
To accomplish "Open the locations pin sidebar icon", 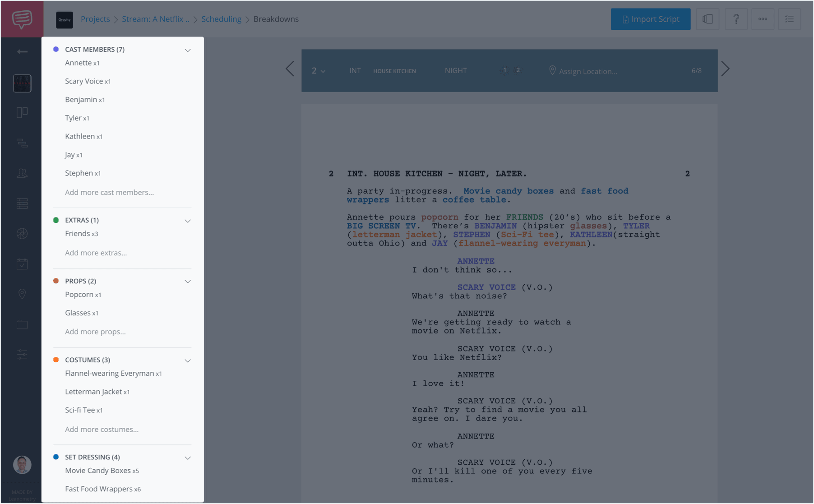I will (22, 294).
